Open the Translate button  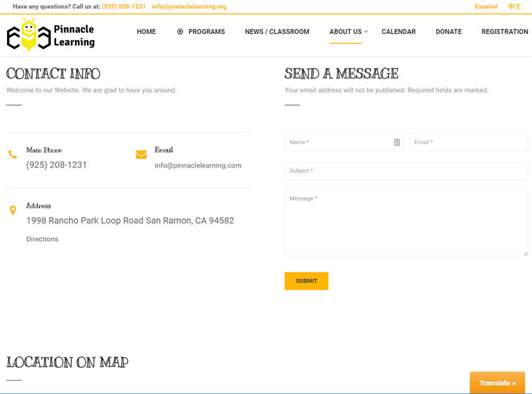click(x=497, y=383)
